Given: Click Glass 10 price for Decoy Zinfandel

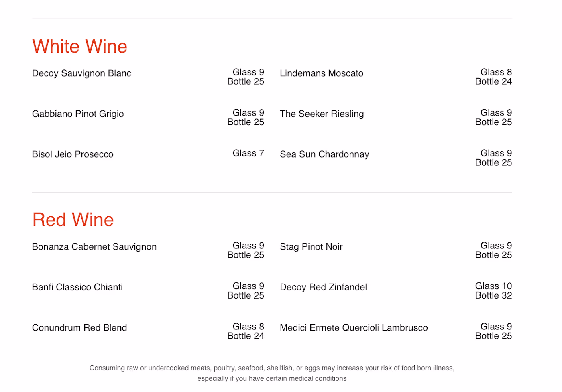Looking at the screenshot, I should 494,286.
